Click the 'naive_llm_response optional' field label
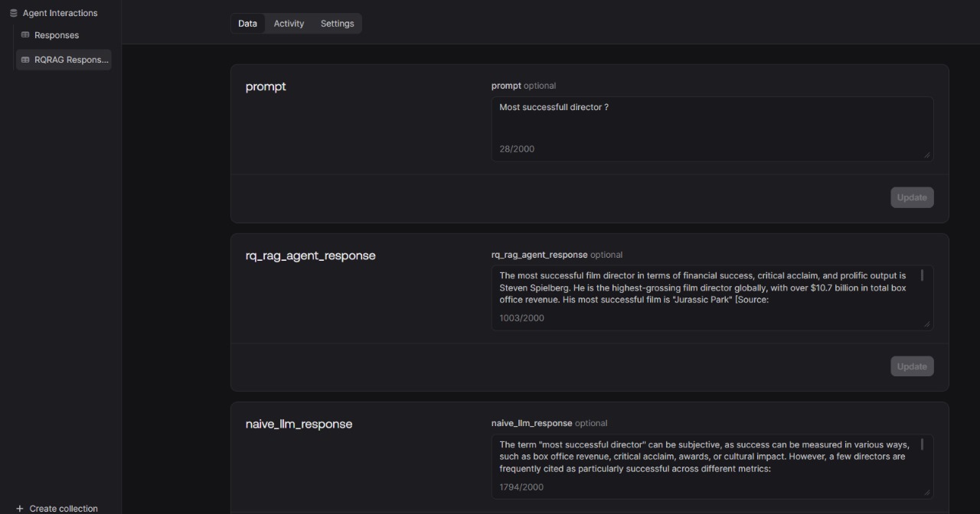980x514 pixels. click(x=549, y=423)
